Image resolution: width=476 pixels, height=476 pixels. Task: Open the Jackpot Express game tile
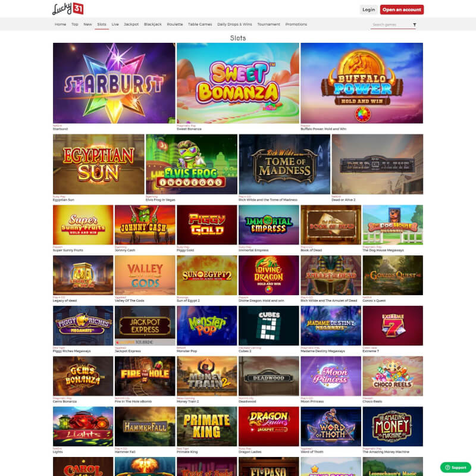pos(145,325)
